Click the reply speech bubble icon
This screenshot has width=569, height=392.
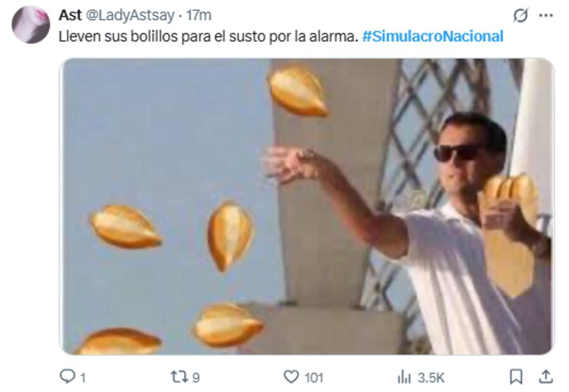pos(67,376)
